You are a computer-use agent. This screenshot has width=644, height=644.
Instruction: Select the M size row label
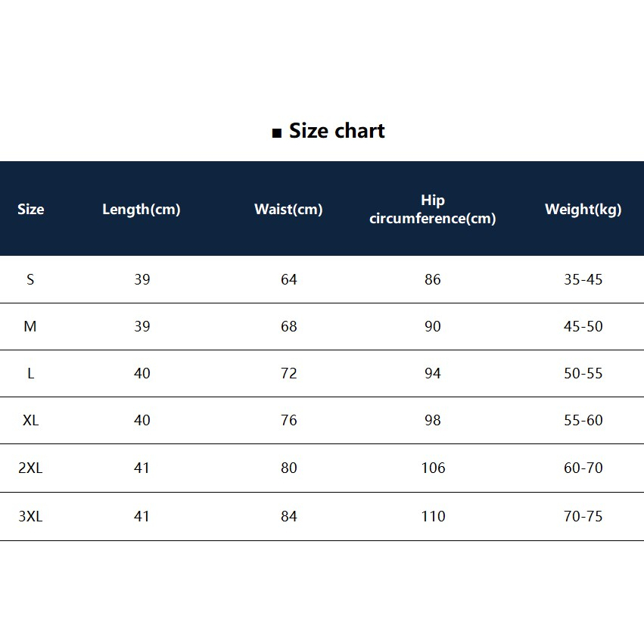tap(30, 326)
